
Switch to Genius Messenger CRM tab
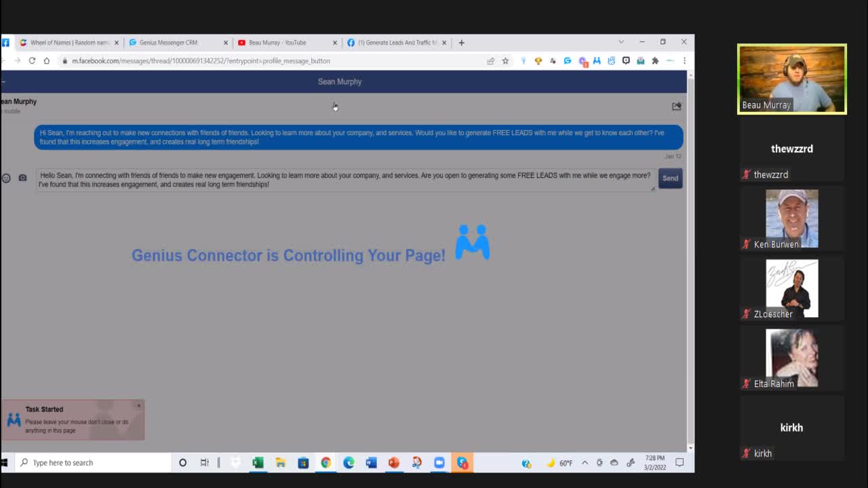tap(178, 43)
